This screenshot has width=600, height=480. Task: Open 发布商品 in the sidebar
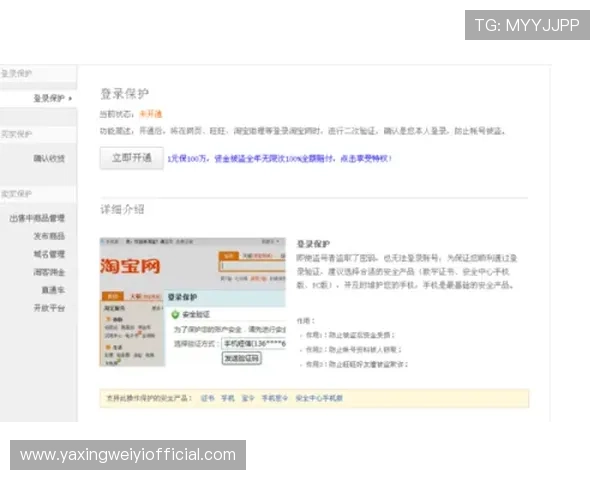[49, 236]
